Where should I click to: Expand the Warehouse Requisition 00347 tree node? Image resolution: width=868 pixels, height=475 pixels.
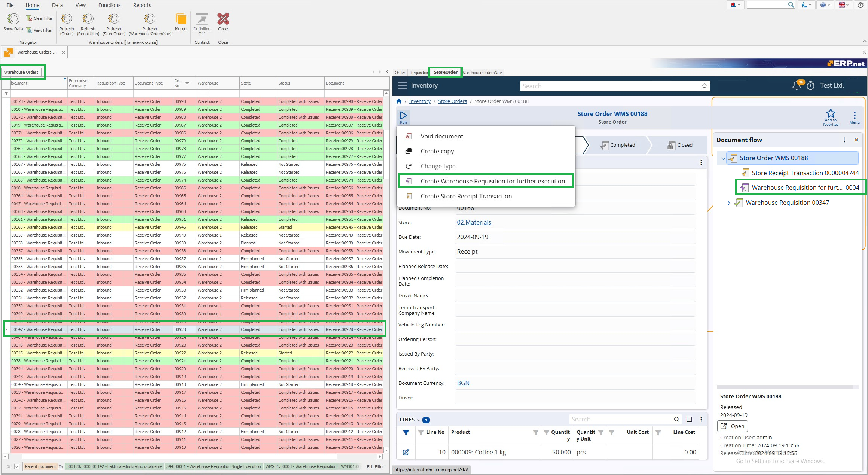coord(729,203)
